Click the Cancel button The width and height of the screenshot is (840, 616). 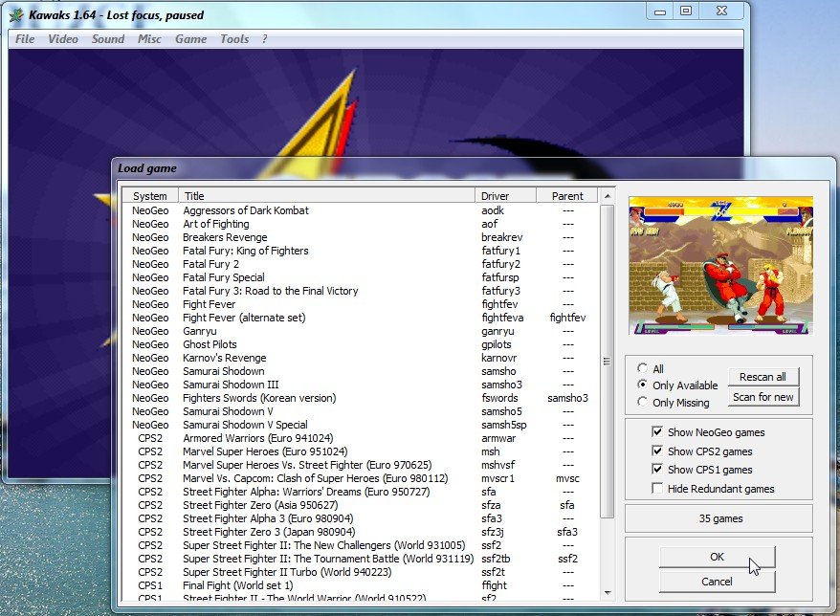coord(717,582)
